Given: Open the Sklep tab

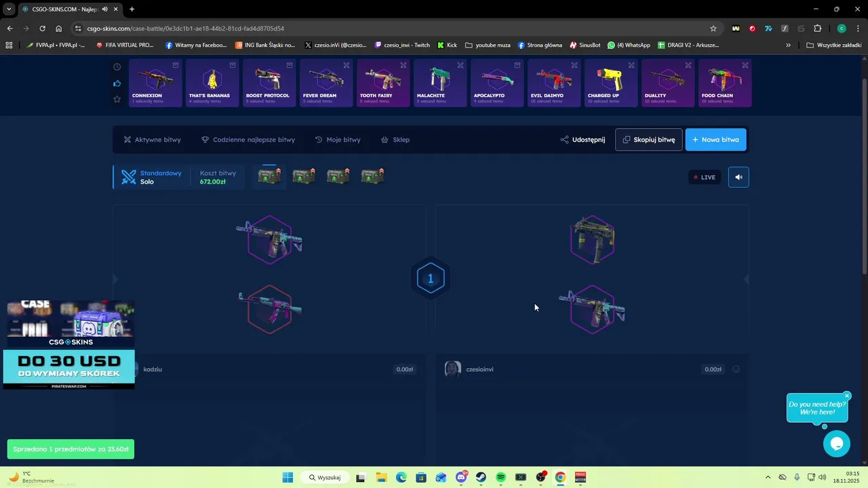Looking at the screenshot, I should tap(395, 140).
